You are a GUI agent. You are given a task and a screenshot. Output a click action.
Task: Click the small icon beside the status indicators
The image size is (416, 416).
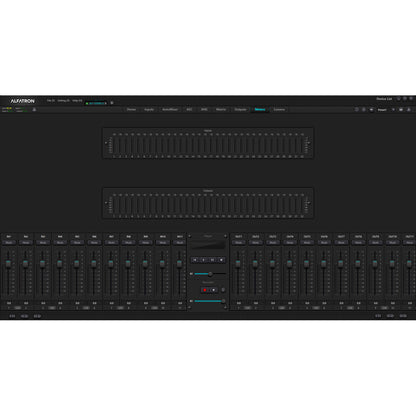(x=34, y=110)
